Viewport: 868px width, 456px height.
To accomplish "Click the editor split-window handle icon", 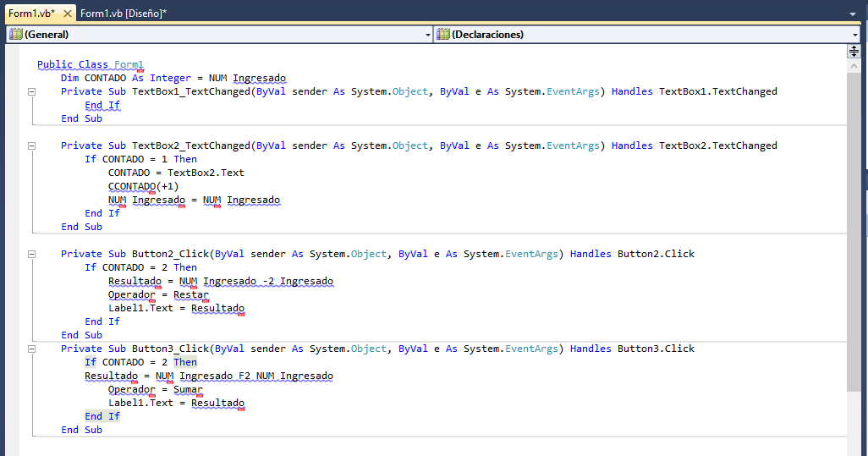I will tap(854, 52).
